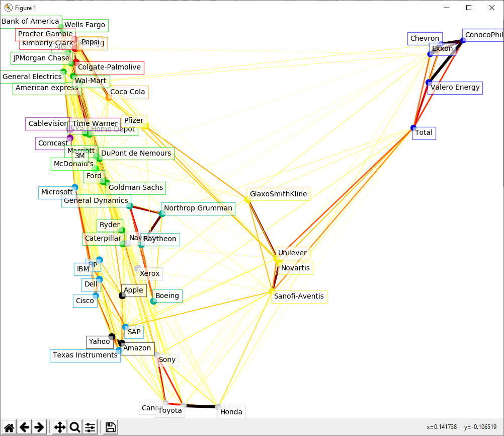
Task: Close the Figure 1 window
Action: pos(492,8)
